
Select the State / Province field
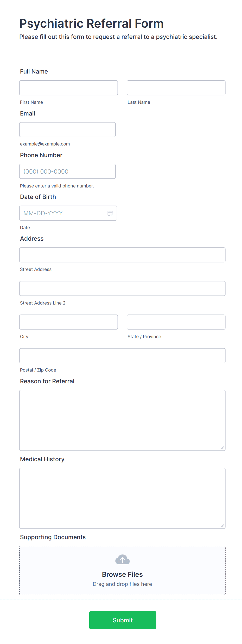tap(176, 322)
